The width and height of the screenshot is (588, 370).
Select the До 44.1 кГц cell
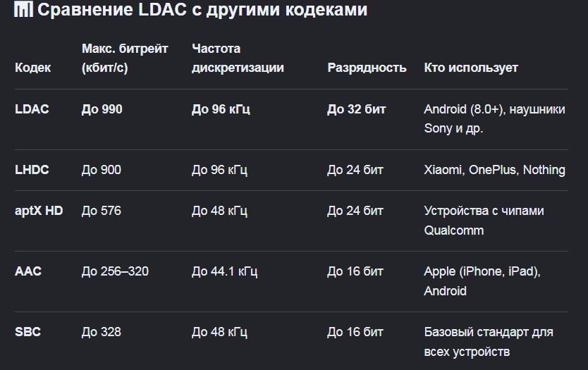(225, 271)
